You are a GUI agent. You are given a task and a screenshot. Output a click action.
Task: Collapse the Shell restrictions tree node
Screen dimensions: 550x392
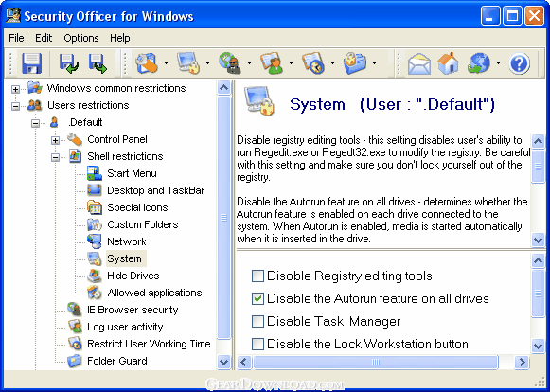point(55,157)
